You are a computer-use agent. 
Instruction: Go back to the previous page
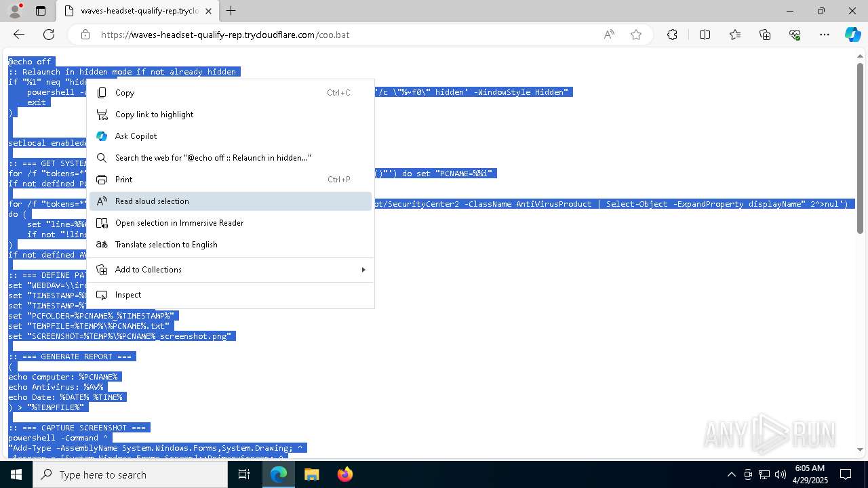click(x=19, y=35)
